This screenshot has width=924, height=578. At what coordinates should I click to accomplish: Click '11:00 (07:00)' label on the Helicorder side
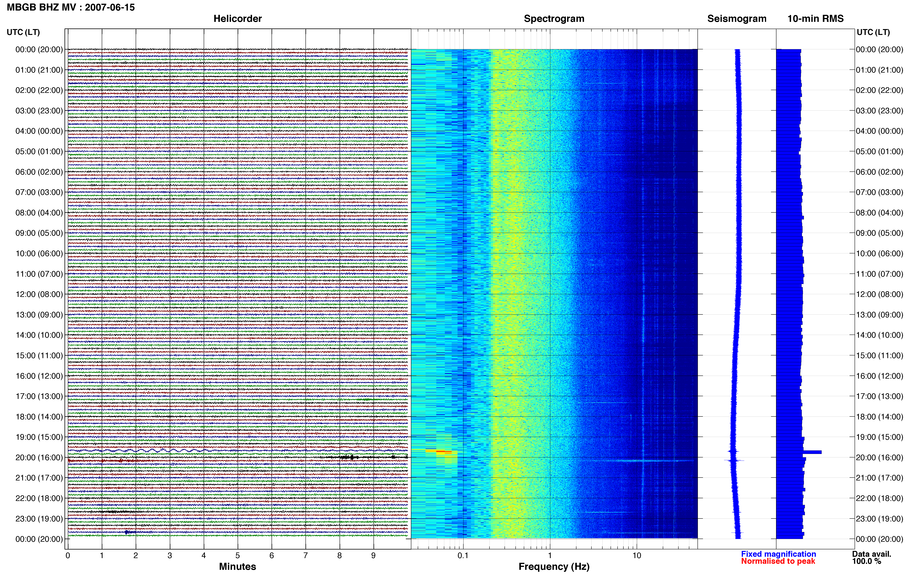click(x=39, y=274)
